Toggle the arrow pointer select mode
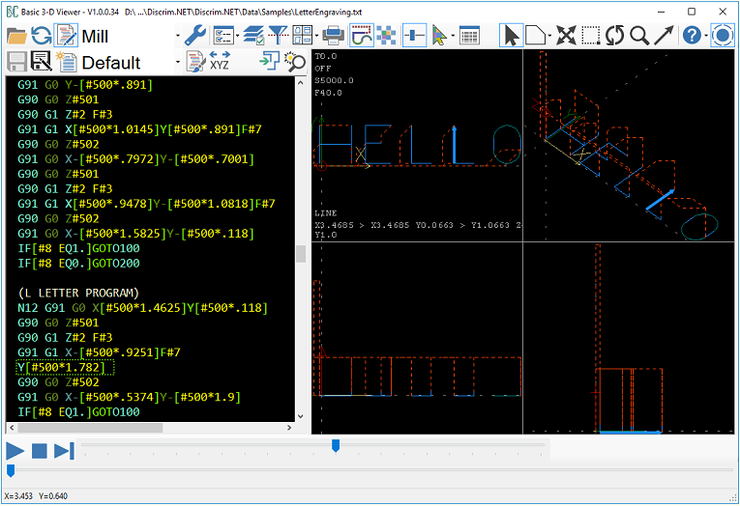The width and height of the screenshot is (740, 506). [511, 36]
